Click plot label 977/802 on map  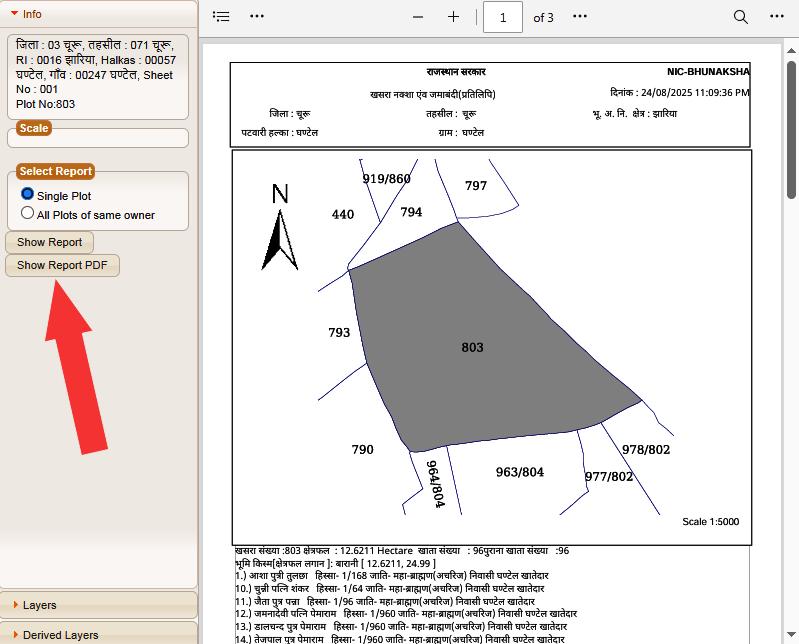point(608,476)
